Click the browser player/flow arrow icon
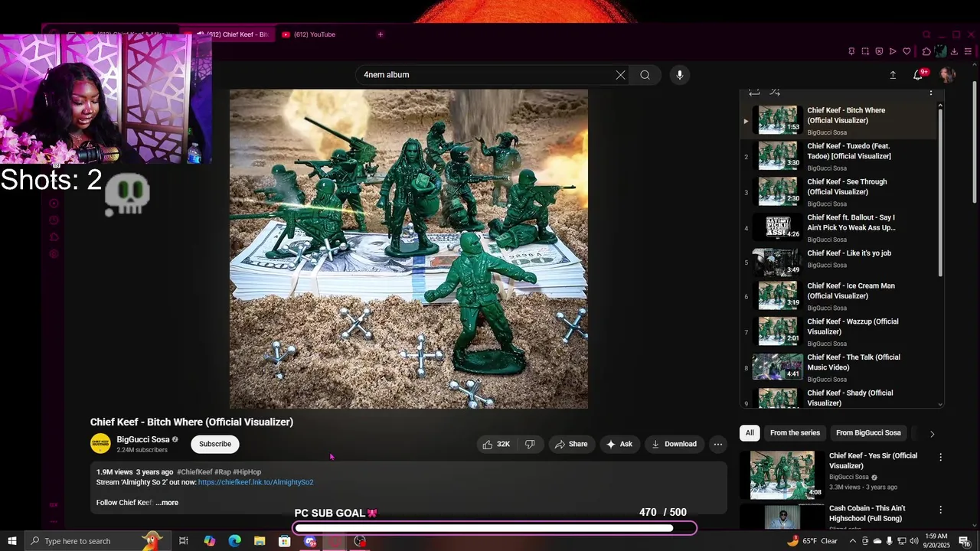This screenshot has width=980, height=551. 893,51
